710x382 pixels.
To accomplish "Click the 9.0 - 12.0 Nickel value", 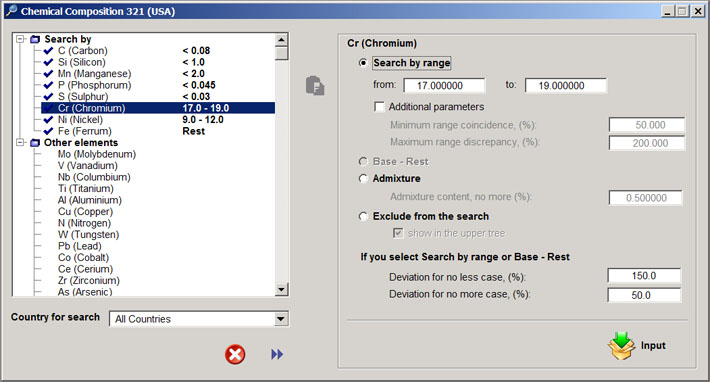I will [203, 120].
